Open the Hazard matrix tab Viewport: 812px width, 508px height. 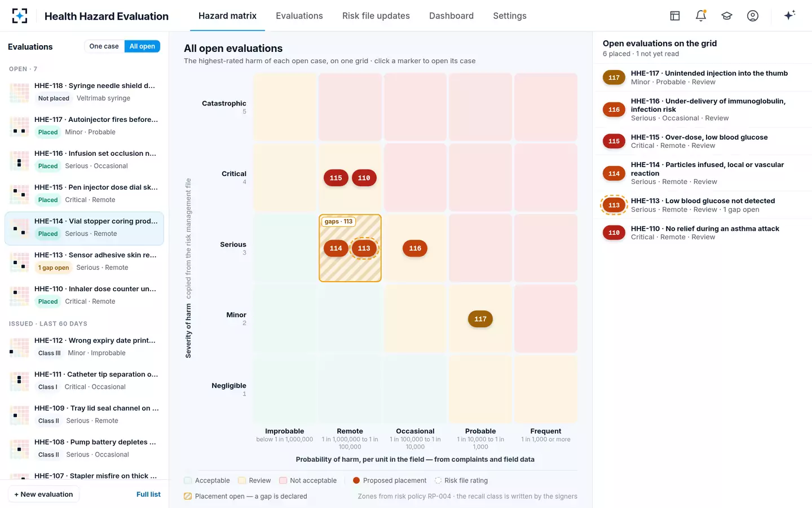pyautogui.click(x=227, y=16)
